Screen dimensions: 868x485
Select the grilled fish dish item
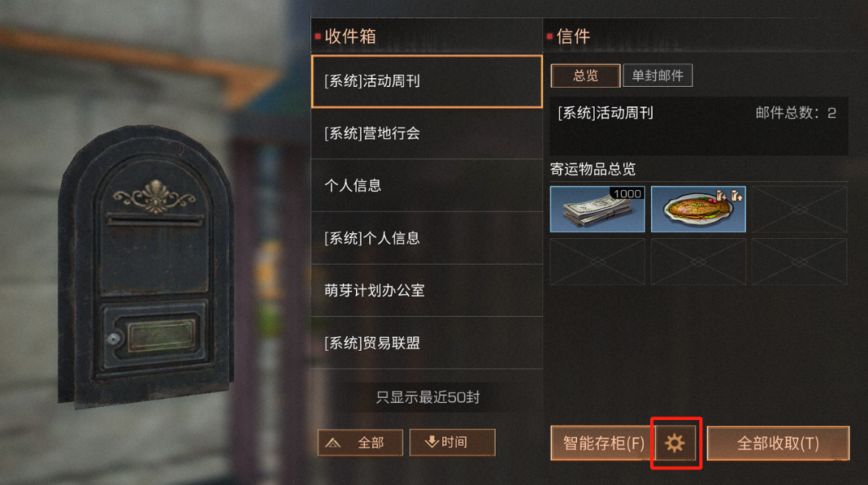click(698, 209)
